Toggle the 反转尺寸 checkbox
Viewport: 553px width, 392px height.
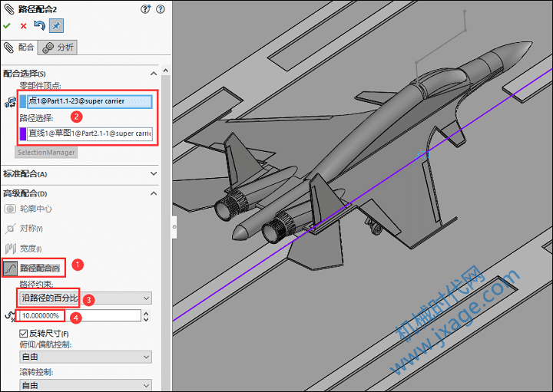(24, 333)
